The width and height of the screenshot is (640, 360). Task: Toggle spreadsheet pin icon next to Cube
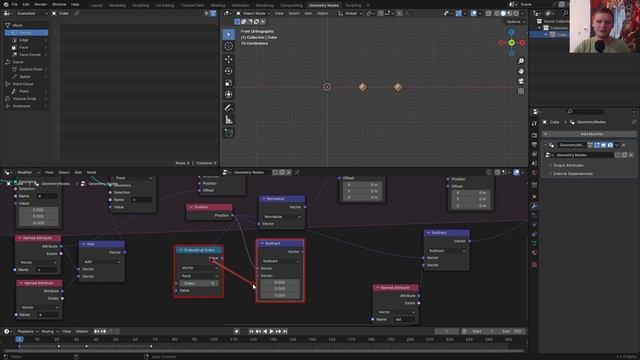coord(77,13)
